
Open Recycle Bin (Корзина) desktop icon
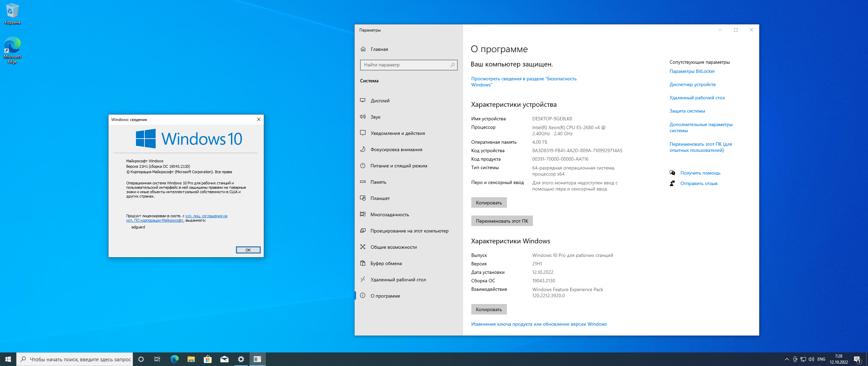coord(12,14)
